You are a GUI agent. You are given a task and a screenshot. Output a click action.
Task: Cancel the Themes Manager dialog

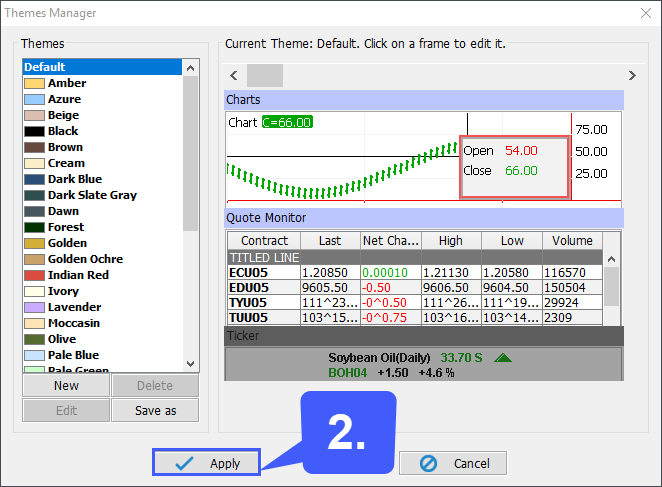pyautogui.click(x=453, y=463)
